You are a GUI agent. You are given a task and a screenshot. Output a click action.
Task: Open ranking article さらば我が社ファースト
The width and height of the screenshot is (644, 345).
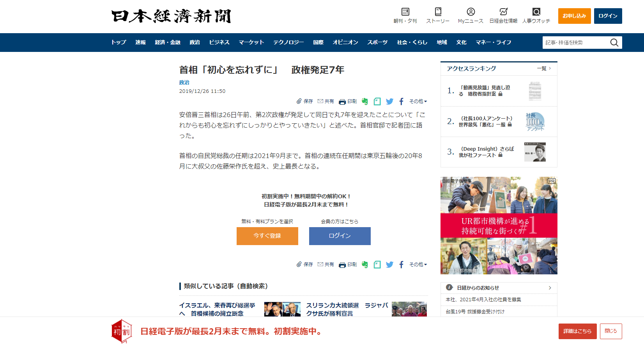click(x=487, y=152)
